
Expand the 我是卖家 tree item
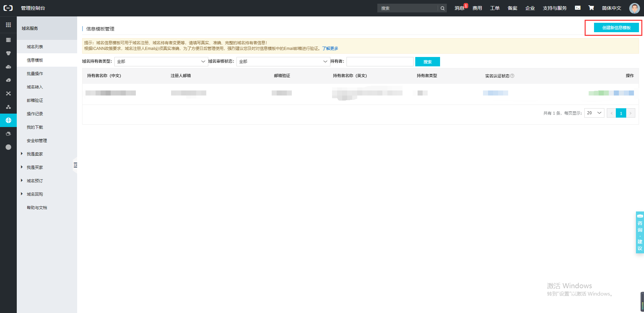(22, 154)
